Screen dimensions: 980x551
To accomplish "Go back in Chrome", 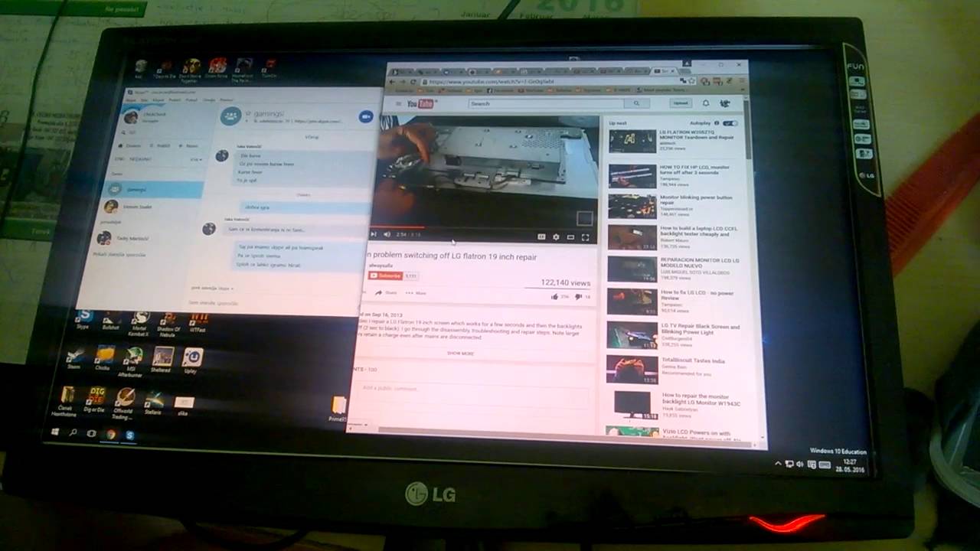I will (x=393, y=81).
